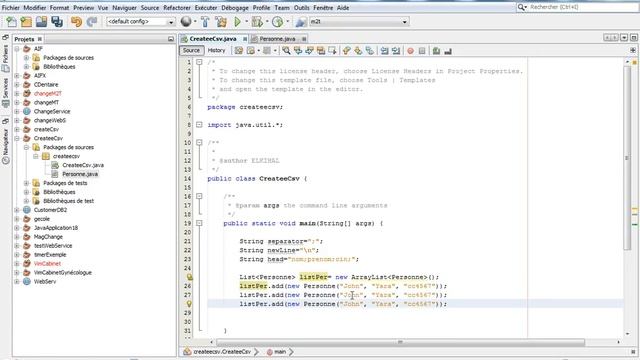The image size is (640, 360).
Task: Click the Save All toolbar icon
Action: (57, 22)
